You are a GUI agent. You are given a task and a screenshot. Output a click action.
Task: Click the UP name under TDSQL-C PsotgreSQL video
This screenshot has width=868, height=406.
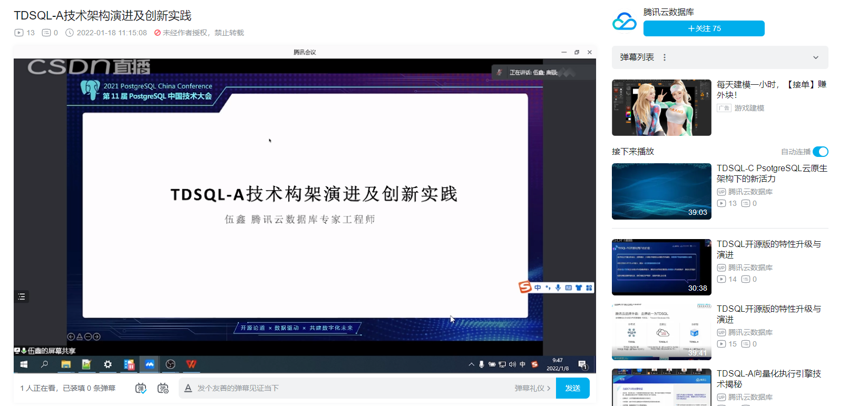coord(750,192)
